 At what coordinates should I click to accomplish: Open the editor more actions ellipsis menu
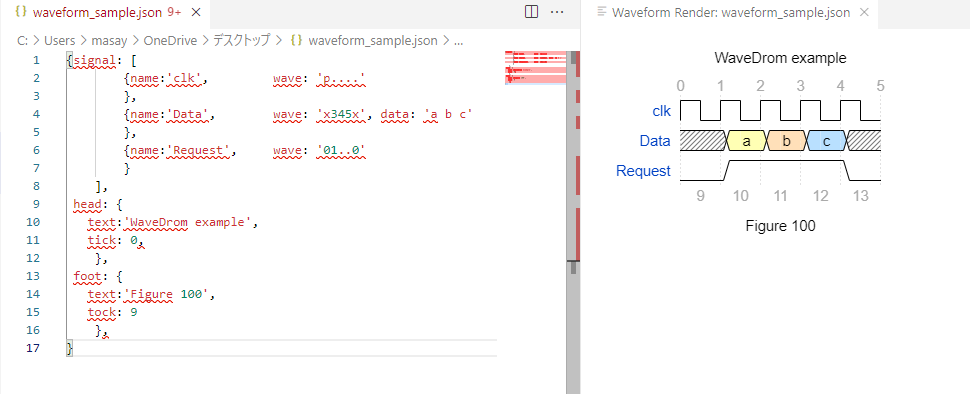[x=557, y=12]
